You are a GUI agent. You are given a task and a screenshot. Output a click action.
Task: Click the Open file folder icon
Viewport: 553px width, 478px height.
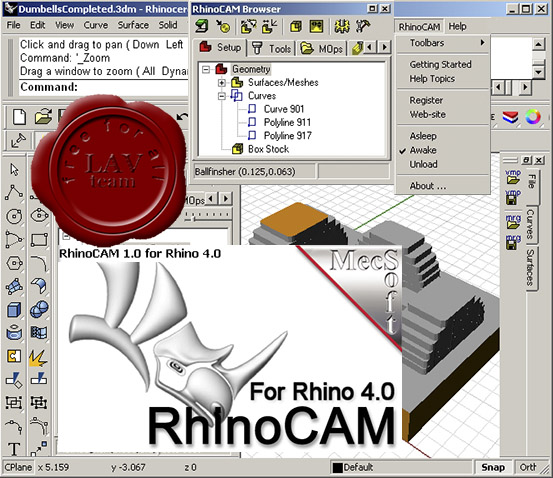(43, 117)
